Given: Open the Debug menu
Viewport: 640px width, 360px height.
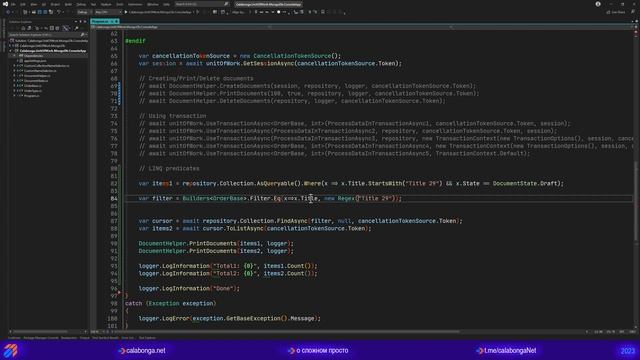Looking at the screenshot, I should coord(81,4).
